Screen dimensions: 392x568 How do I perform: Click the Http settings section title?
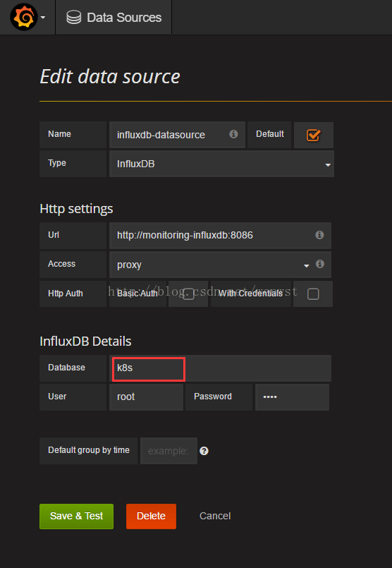76,209
